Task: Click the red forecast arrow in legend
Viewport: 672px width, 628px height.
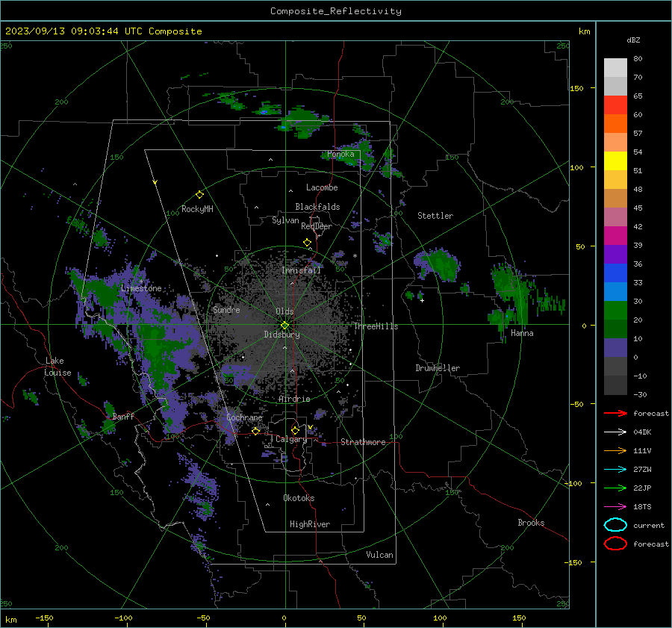Action: tap(615, 413)
